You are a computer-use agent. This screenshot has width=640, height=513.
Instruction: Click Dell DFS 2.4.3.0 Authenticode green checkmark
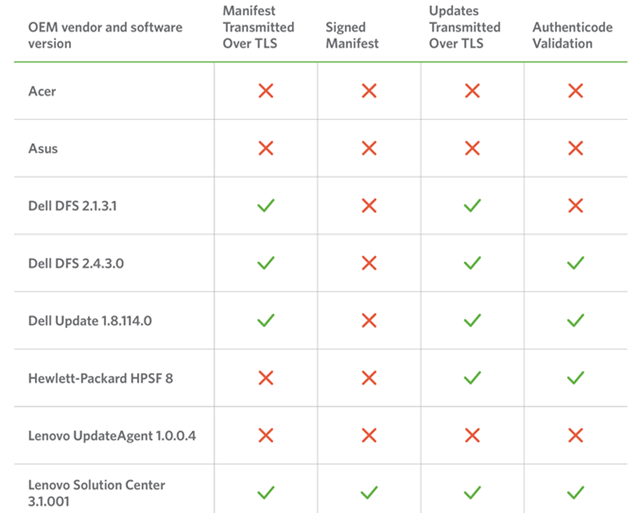(x=576, y=263)
